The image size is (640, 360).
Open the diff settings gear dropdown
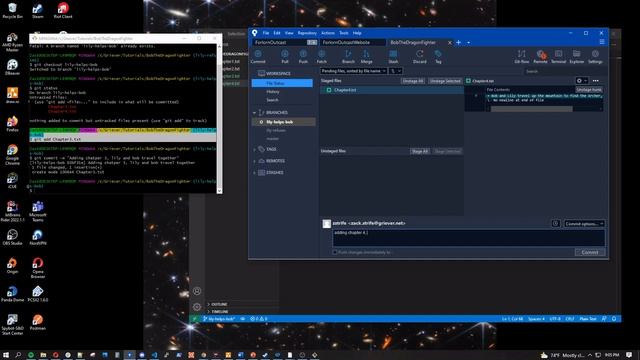coord(581,81)
